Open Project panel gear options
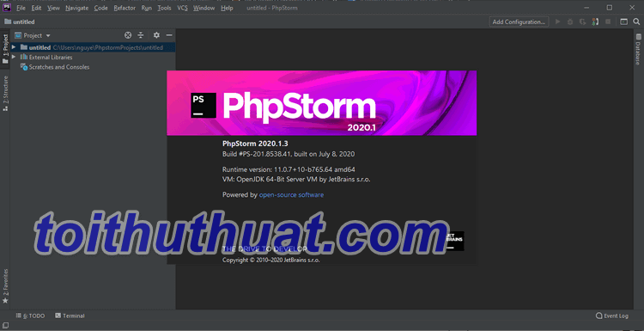The image size is (644, 331). 156,35
